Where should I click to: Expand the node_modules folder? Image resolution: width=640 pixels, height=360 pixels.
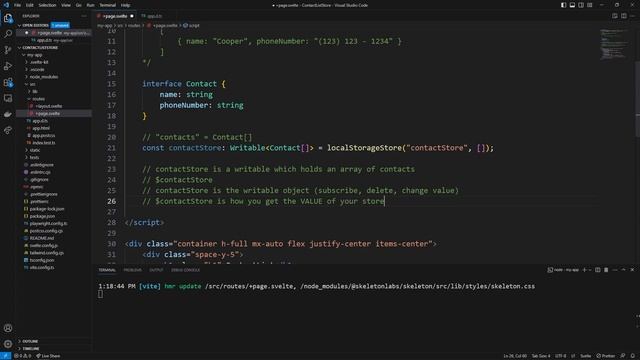tap(43, 77)
